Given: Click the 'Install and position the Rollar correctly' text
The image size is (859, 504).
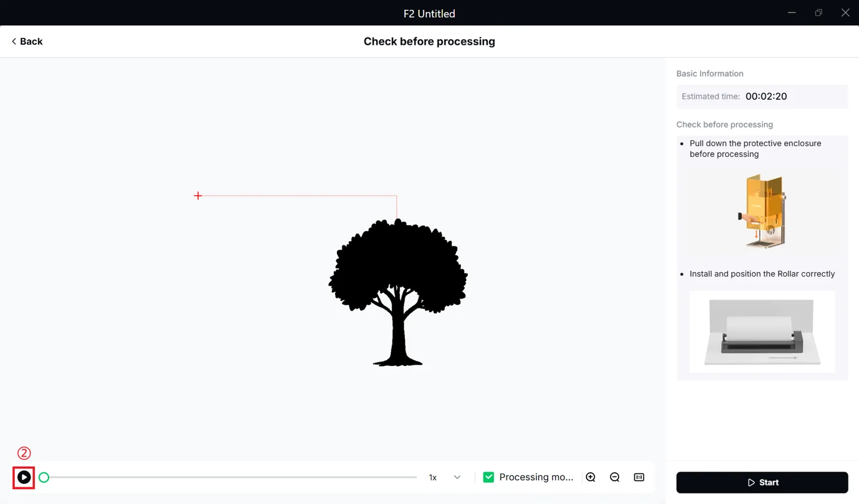Looking at the screenshot, I should click(x=762, y=273).
